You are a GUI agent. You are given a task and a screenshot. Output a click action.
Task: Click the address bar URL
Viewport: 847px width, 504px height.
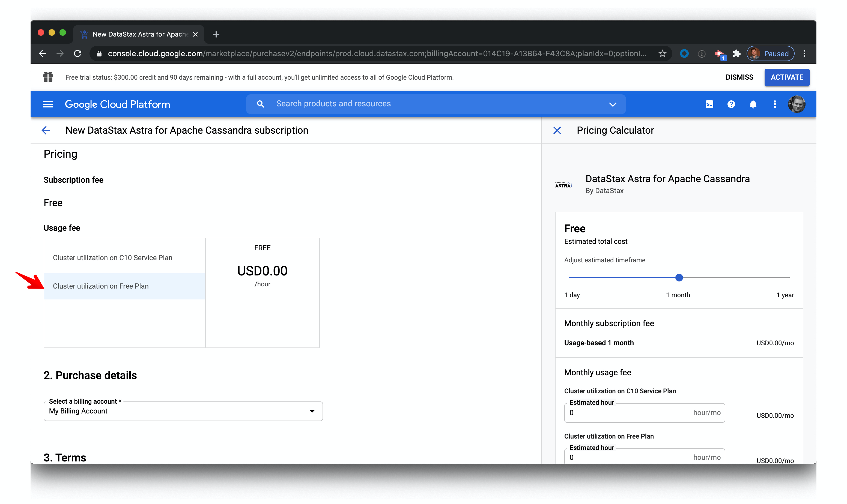(377, 54)
